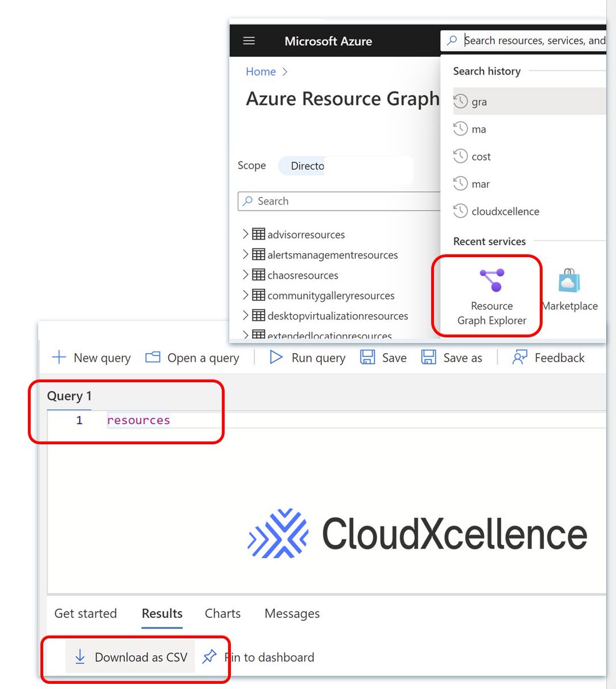
Task: Switch to Messages tab
Action: 292,613
